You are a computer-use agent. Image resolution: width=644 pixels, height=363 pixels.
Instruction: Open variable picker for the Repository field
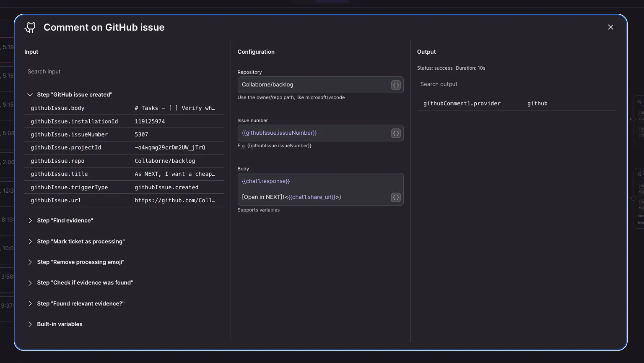point(396,85)
